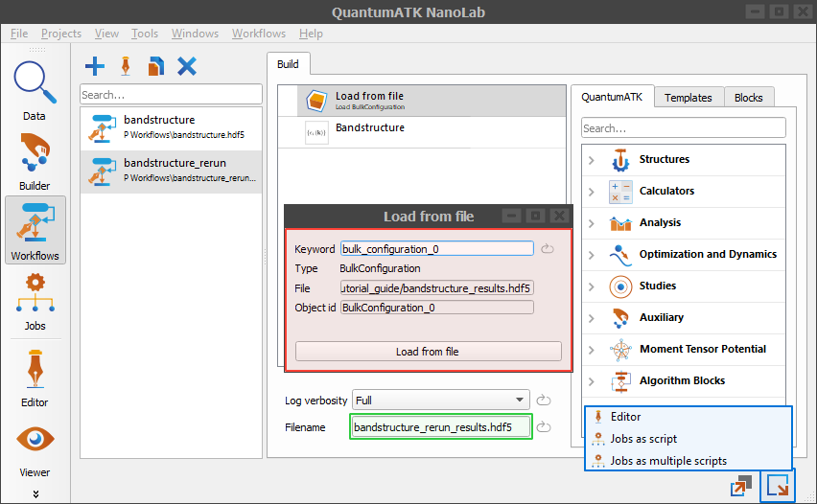The image size is (817, 504).
Task: Click the pen edit workflow icon
Action: pos(126,66)
